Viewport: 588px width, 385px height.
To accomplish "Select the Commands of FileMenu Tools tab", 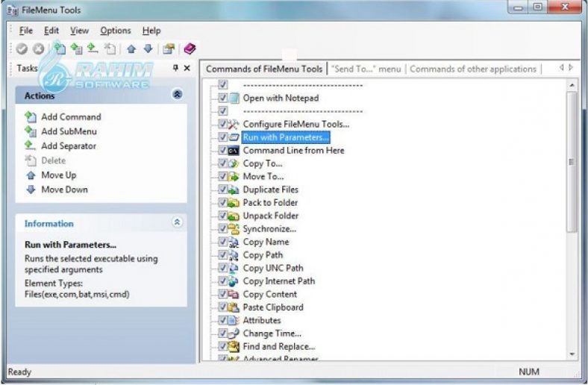I will click(x=264, y=69).
